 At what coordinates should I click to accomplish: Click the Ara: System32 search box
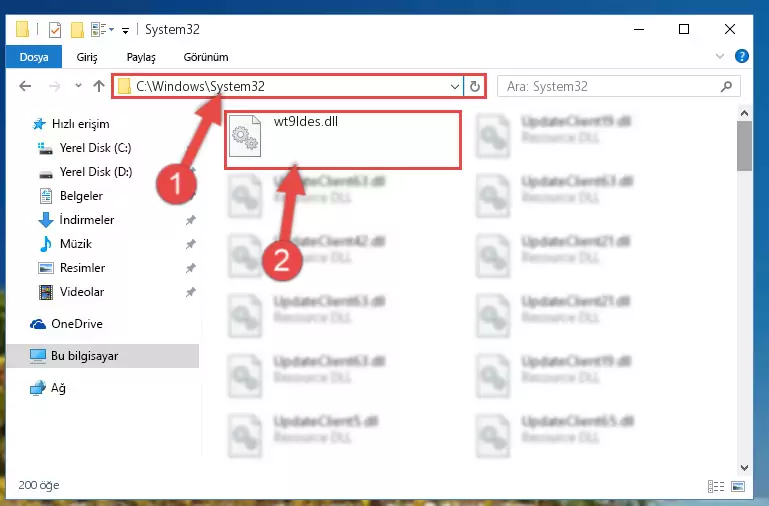[618, 86]
